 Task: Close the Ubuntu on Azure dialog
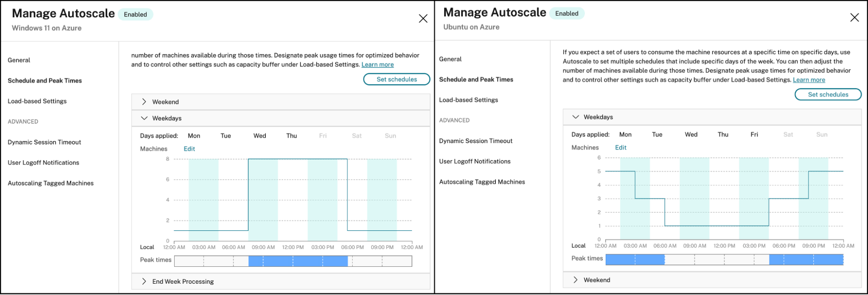854,17
